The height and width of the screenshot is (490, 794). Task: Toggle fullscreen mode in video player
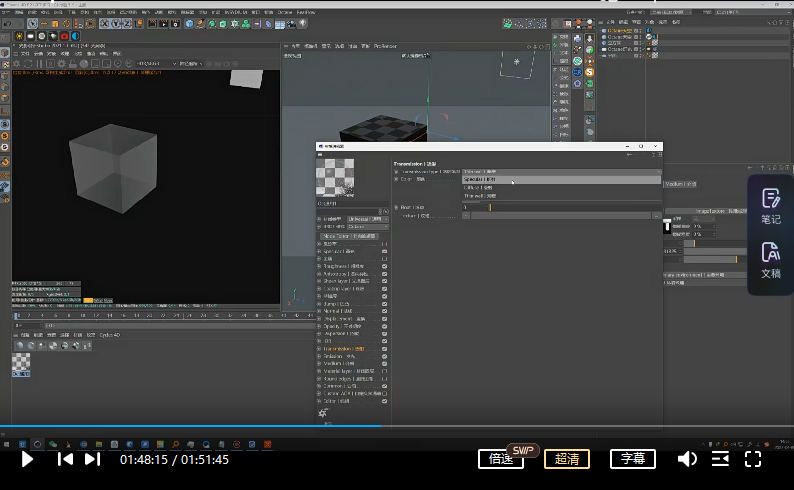[753, 459]
